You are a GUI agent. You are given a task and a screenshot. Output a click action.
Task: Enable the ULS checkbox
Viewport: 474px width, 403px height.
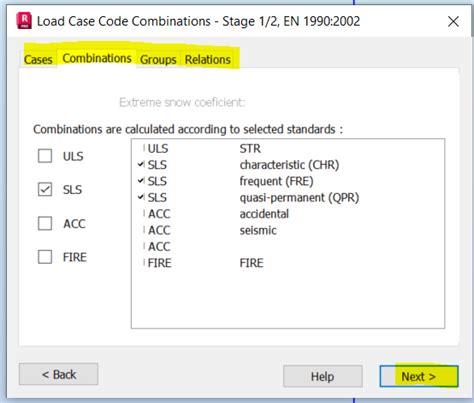[45, 156]
